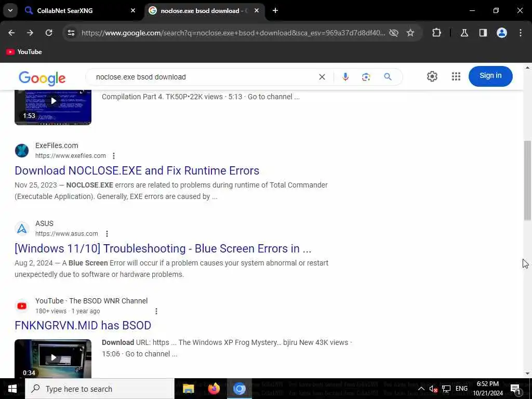The image size is (532, 399).
Task: Open FNKNGRVN.MID has BSOD result
Action: pos(83,326)
